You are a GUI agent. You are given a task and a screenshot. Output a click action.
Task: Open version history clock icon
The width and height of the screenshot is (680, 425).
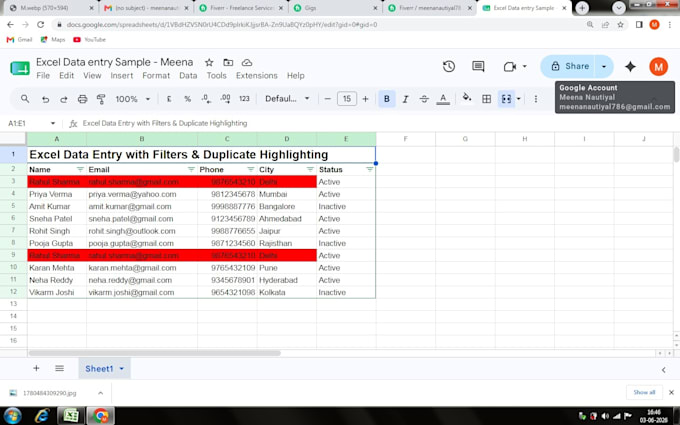pyautogui.click(x=449, y=66)
